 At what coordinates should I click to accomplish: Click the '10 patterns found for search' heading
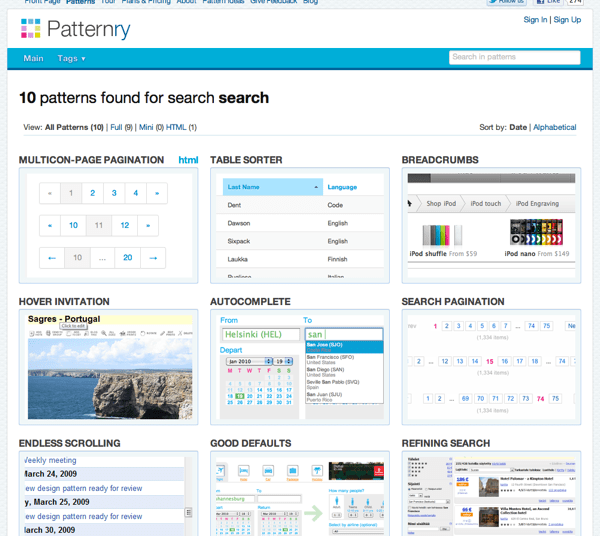point(144,98)
